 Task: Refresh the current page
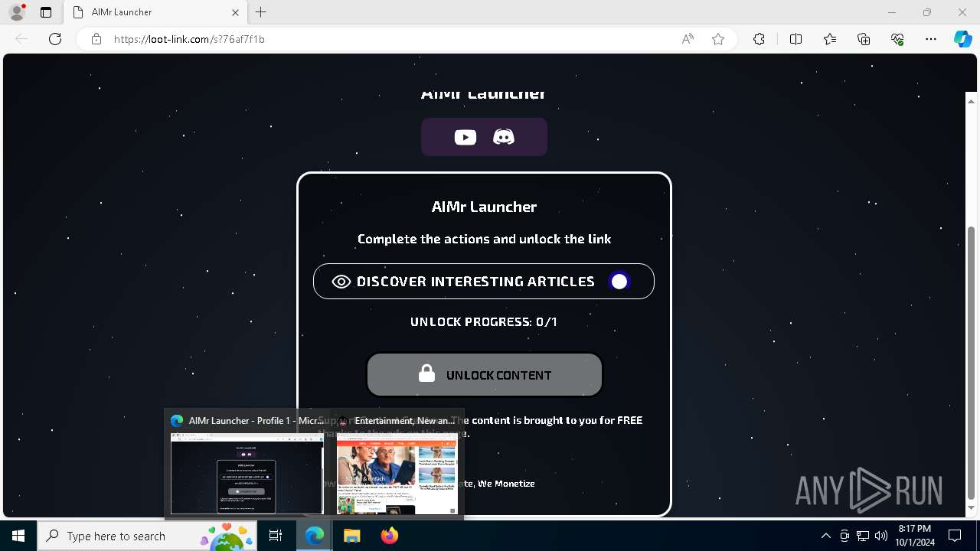tap(55, 39)
